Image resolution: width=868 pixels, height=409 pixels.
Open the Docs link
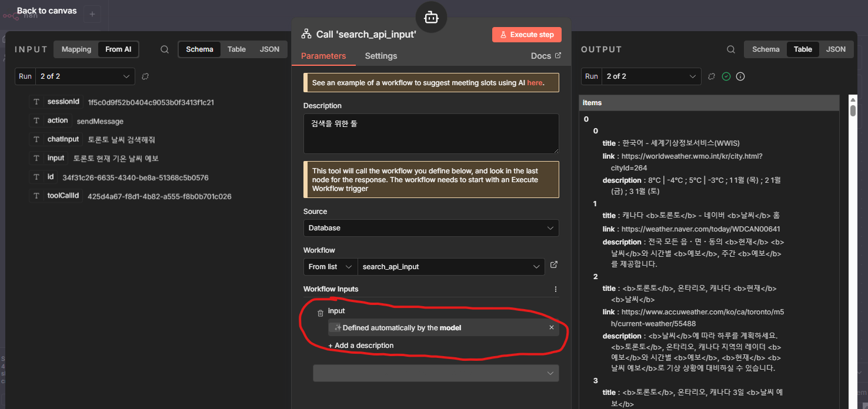546,56
